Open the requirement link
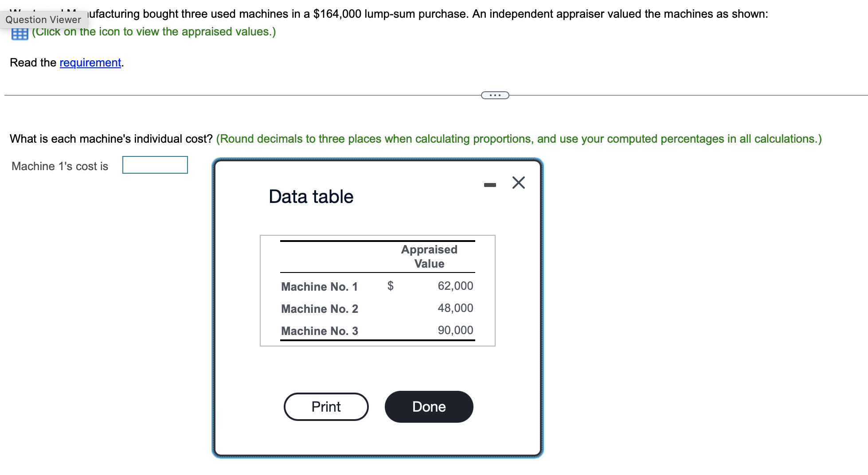Screen dimensions: 868x475 (90, 62)
